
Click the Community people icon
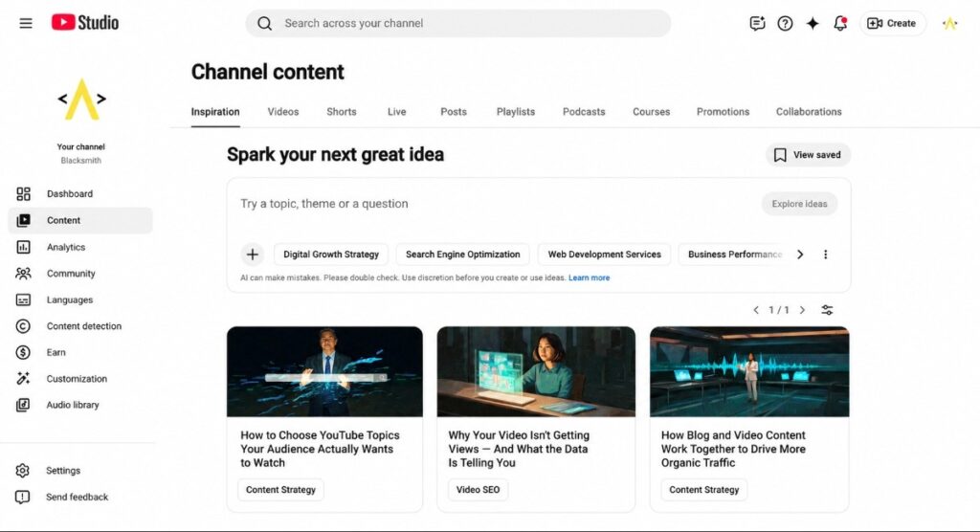pos(23,274)
